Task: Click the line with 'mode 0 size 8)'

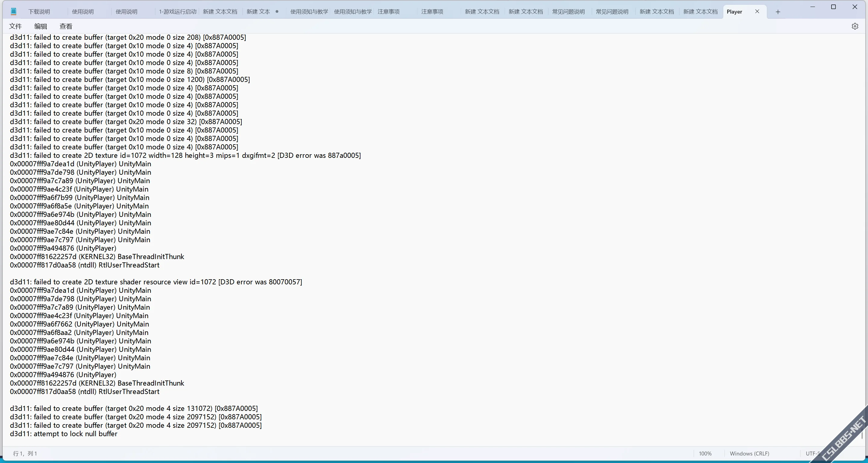Action: coord(124,71)
